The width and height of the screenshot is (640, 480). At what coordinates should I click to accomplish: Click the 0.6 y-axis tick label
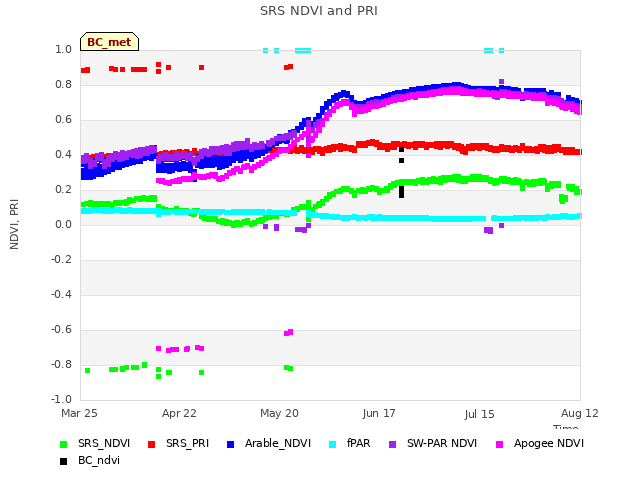pos(63,120)
